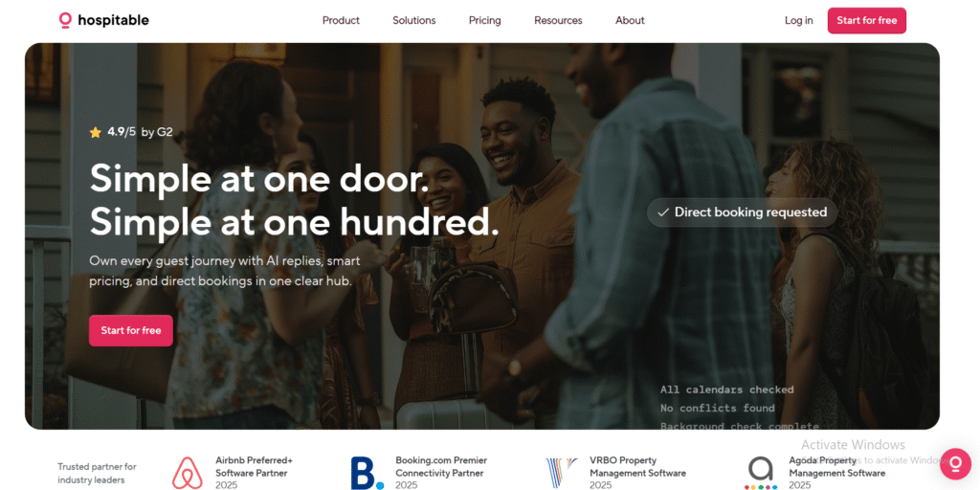Click the Direct booking requested badge
Screen dimensions: 980x490
coord(742,212)
